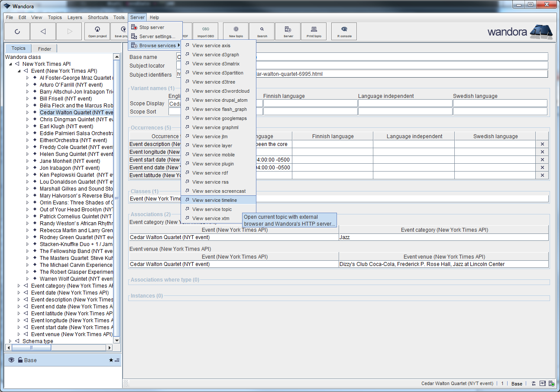Click the Print topic toolbar icon

(x=314, y=31)
